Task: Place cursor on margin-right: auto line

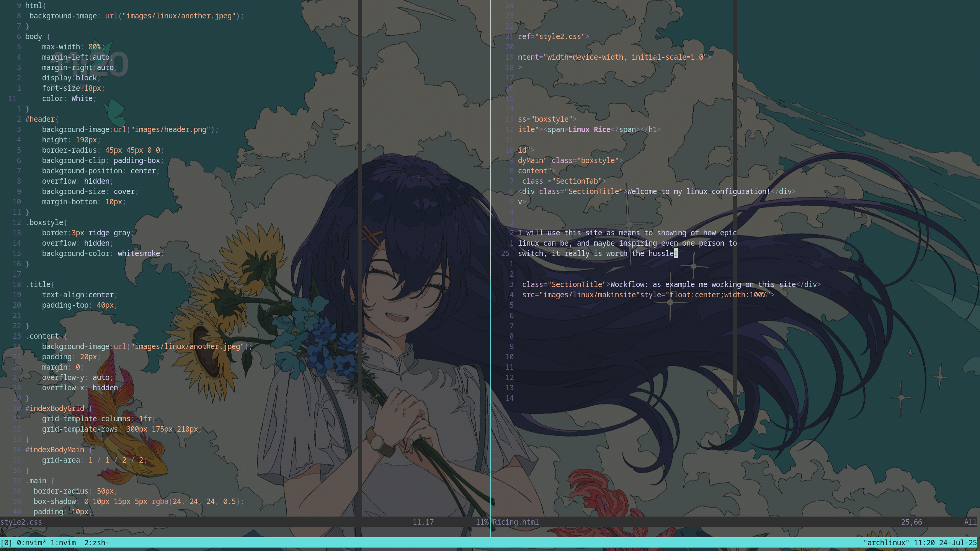Action: coord(80,67)
